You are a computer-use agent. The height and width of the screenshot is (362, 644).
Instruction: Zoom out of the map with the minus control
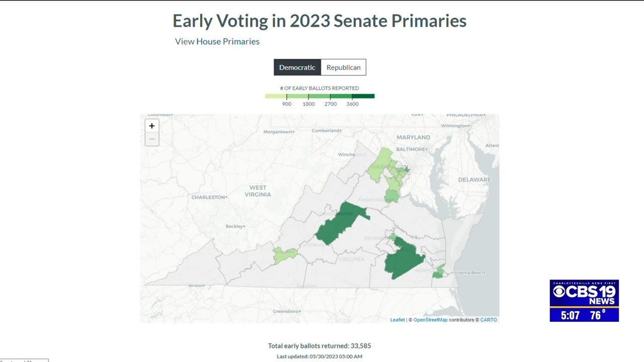click(x=152, y=139)
